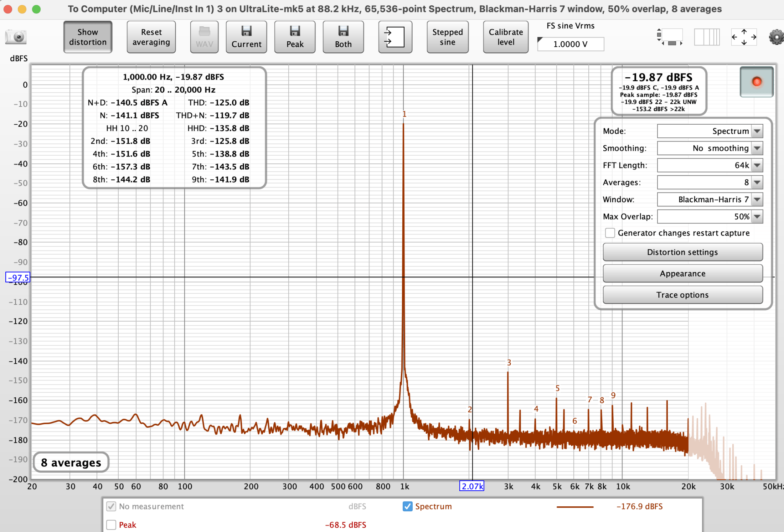Click harmonic marker 3 on graph

pyautogui.click(x=509, y=363)
